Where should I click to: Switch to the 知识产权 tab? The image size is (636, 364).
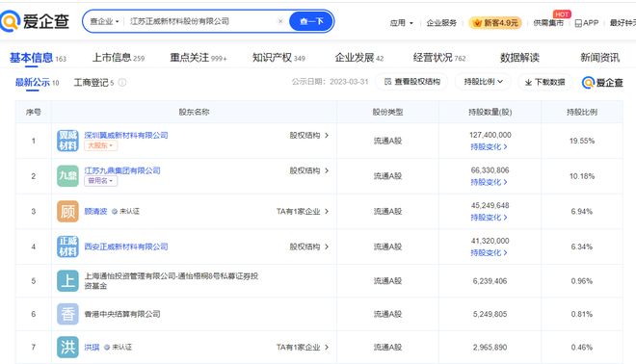[278, 58]
